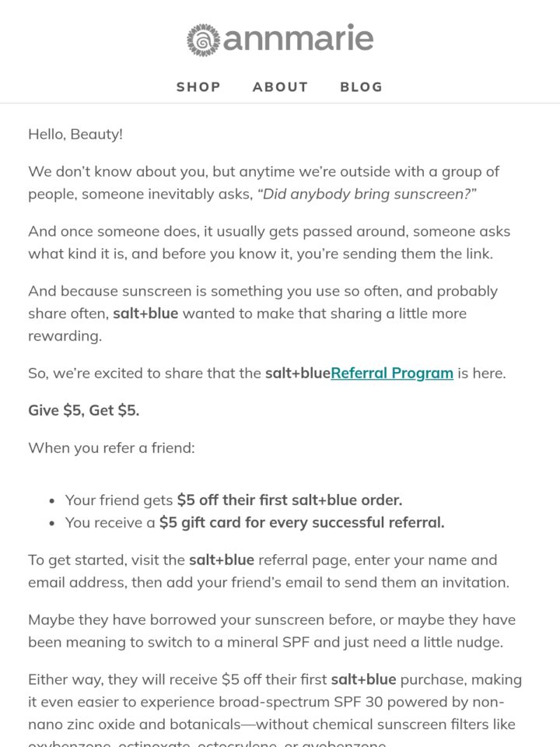Follow the teal Referral Program hyperlink
Screen dimensions: 560x747
click(392, 373)
